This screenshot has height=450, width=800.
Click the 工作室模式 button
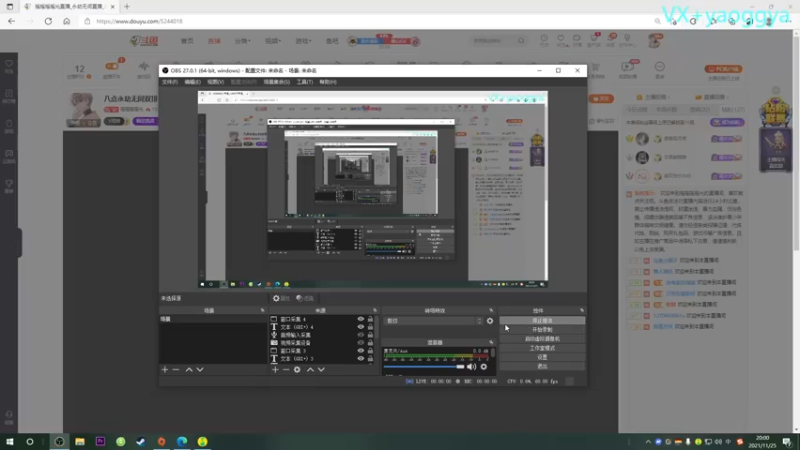pyautogui.click(x=542, y=348)
